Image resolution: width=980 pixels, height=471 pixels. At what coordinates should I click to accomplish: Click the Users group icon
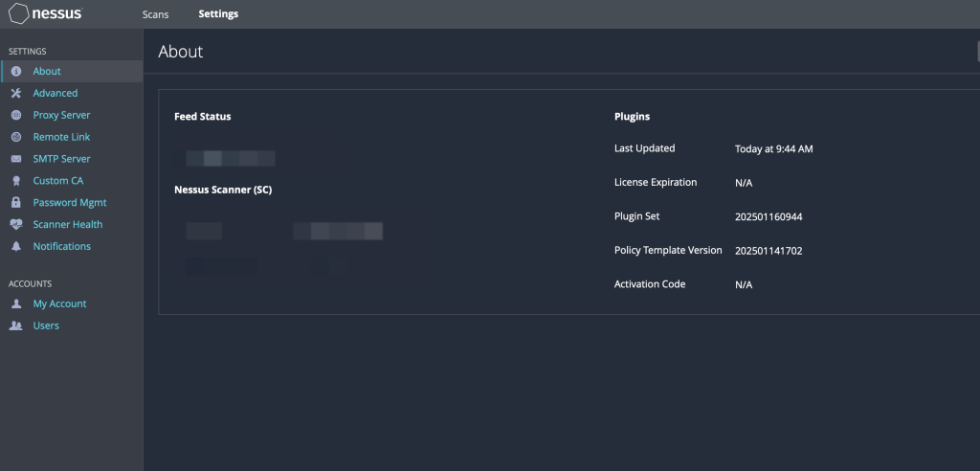click(16, 325)
